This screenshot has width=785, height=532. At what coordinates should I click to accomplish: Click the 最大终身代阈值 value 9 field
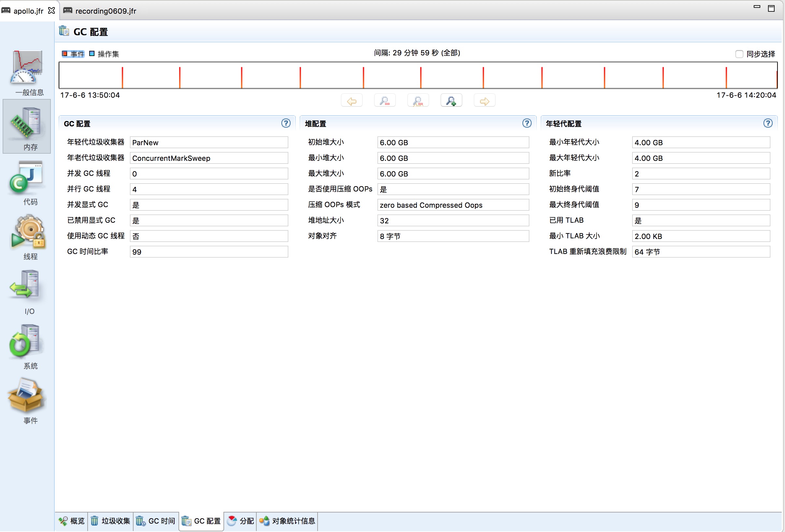[701, 205]
